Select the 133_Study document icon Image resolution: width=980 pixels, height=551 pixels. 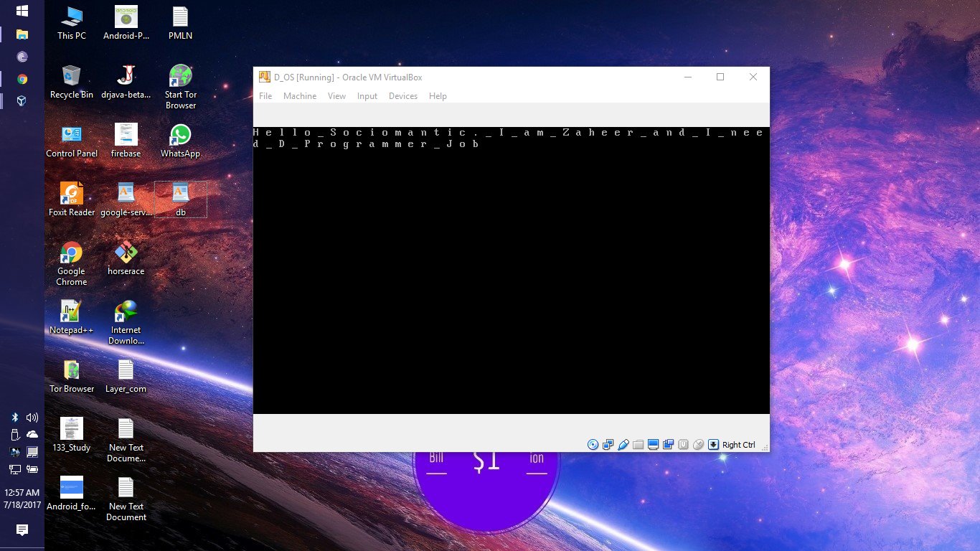click(x=72, y=435)
